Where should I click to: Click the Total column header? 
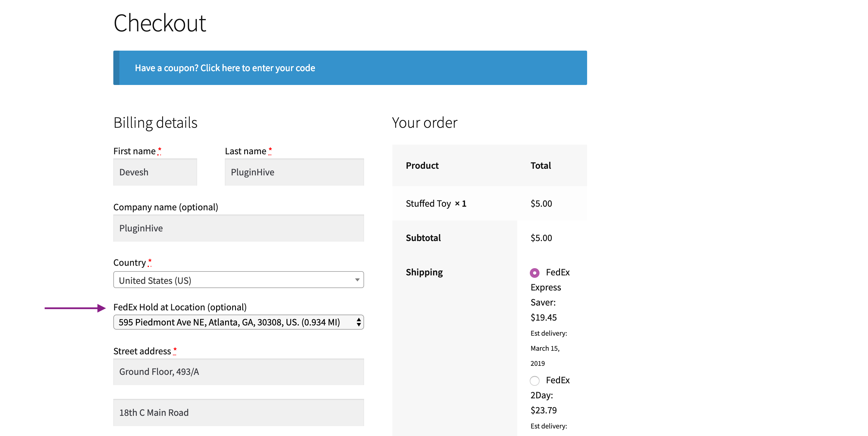pyautogui.click(x=540, y=165)
